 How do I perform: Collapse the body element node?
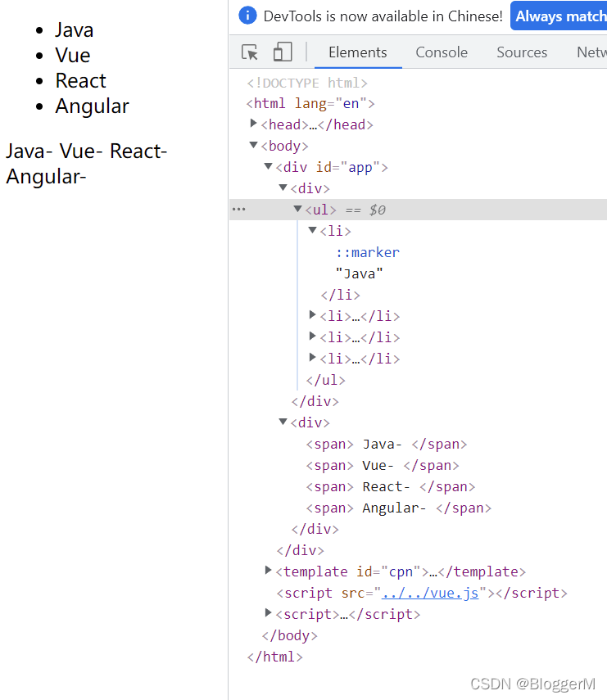coord(253,145)
